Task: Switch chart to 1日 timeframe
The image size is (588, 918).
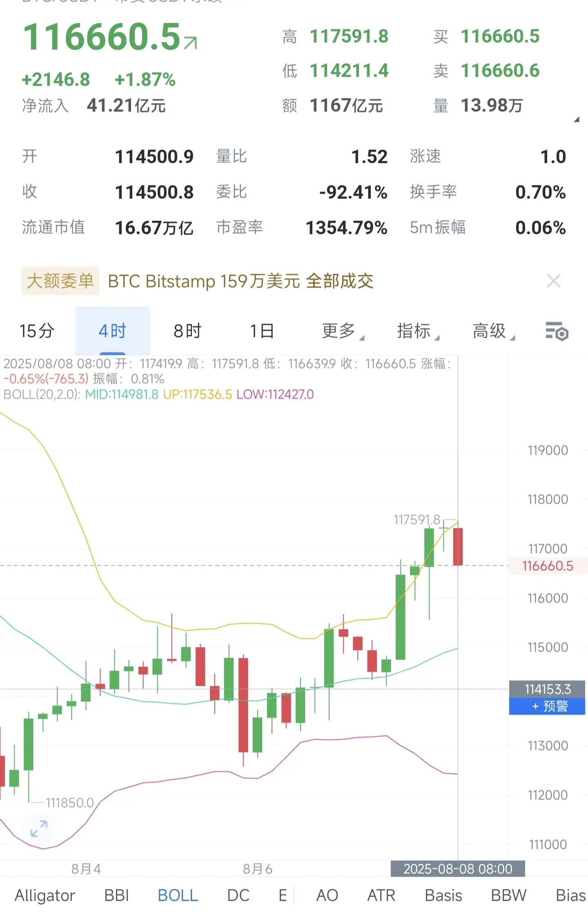Action: [x=262, y=331]
